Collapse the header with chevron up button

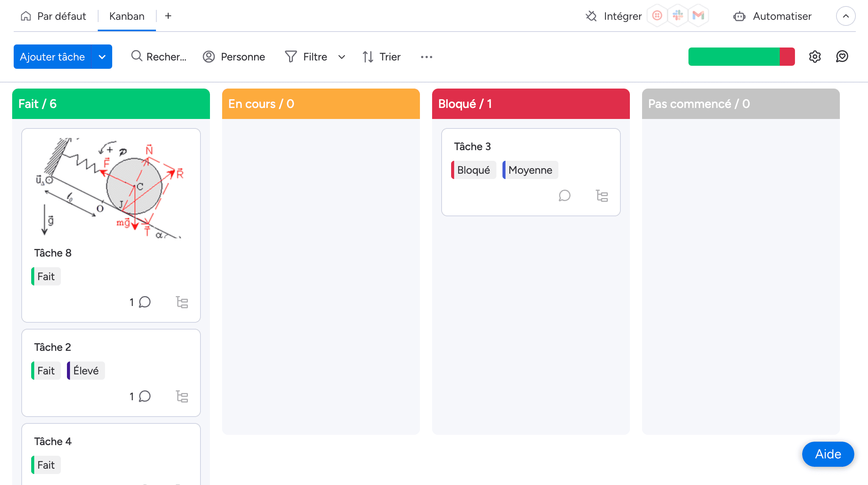point(846,16)
